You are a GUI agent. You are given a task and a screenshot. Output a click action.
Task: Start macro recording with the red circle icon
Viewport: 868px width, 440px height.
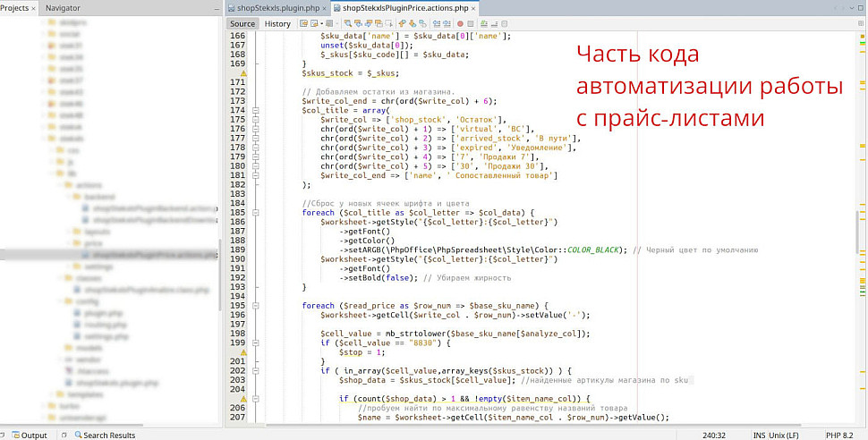pos(460,24)
